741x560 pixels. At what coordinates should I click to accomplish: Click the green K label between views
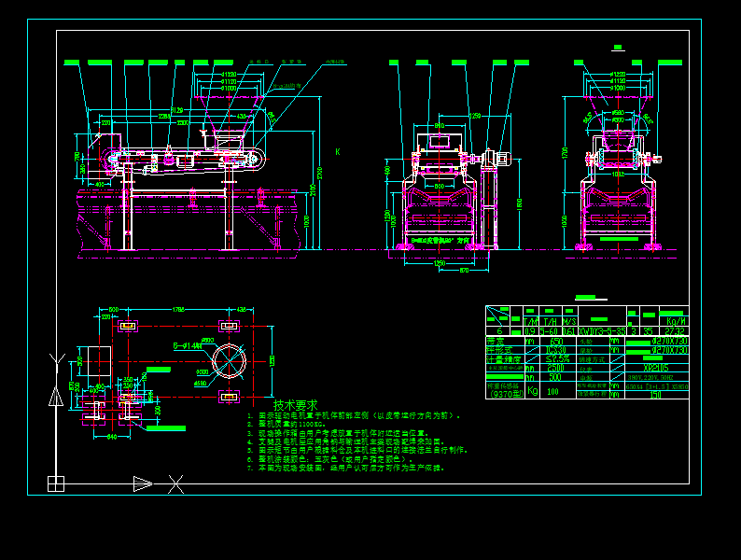coord(338,152)
